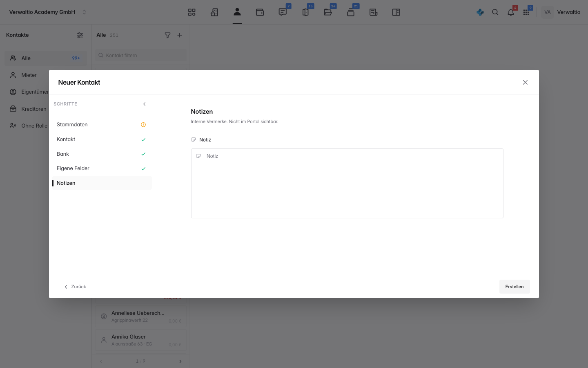Select the Eigene Felder step
This screenshot has height=368, width=588.
pyautogui.click(x=102, y=168)
